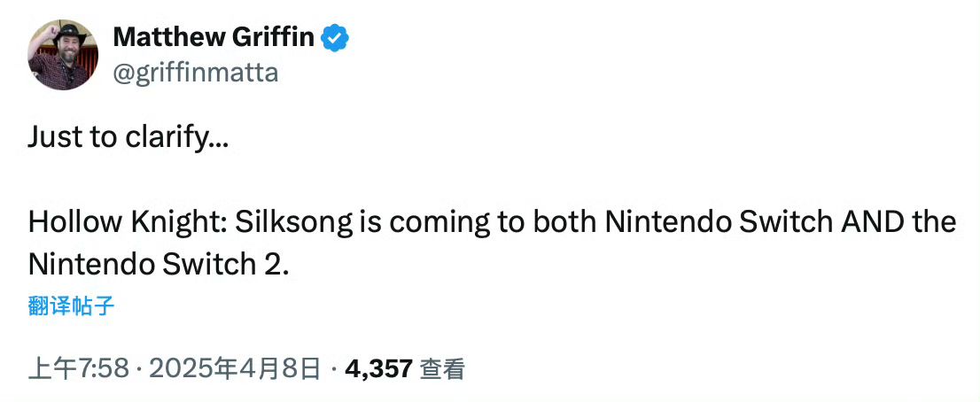The image size is (980, 402).
Task: View the 4,357 views count
Action: click(378, 369)
